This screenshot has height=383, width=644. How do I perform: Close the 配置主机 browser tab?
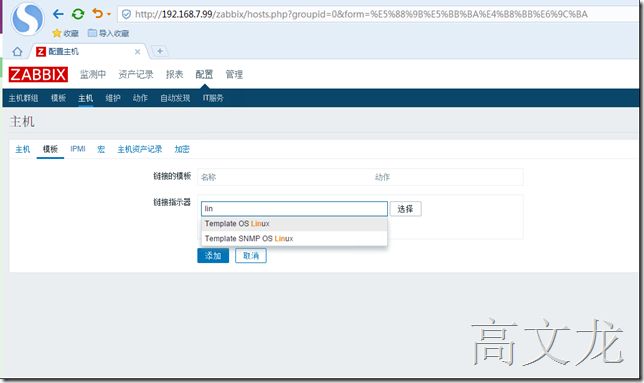(x=138, y=52)
